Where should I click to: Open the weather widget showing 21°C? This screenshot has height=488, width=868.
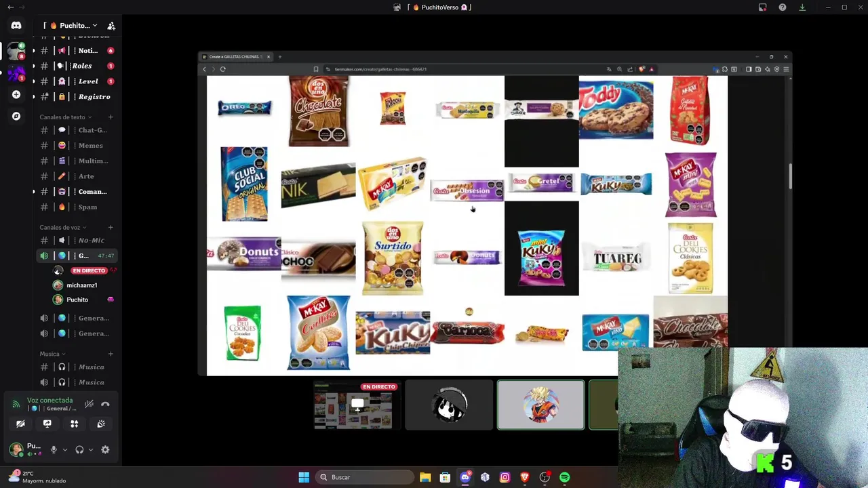37,477
